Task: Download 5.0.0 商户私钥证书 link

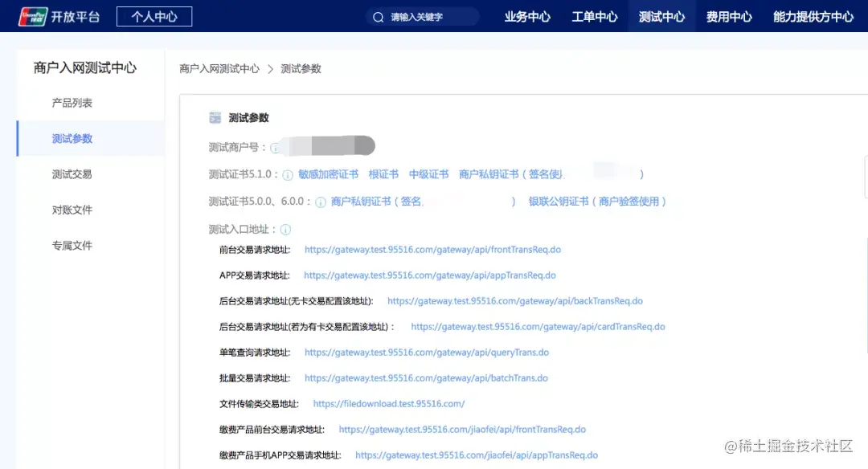Action: 423,202
